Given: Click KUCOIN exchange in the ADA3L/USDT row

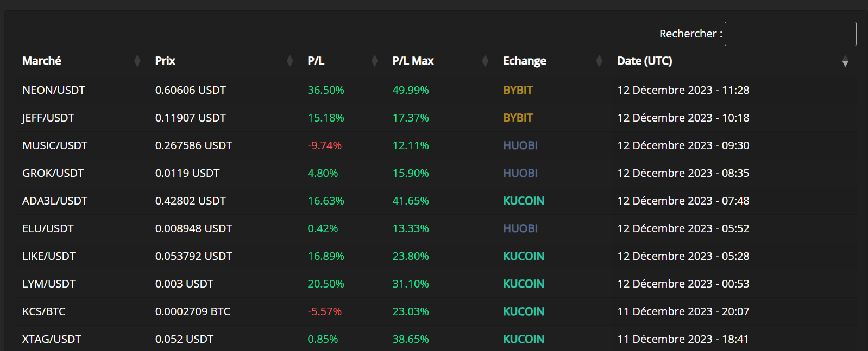Looking at the screenshot, I should pyautogui.click(x=523, y=201).
